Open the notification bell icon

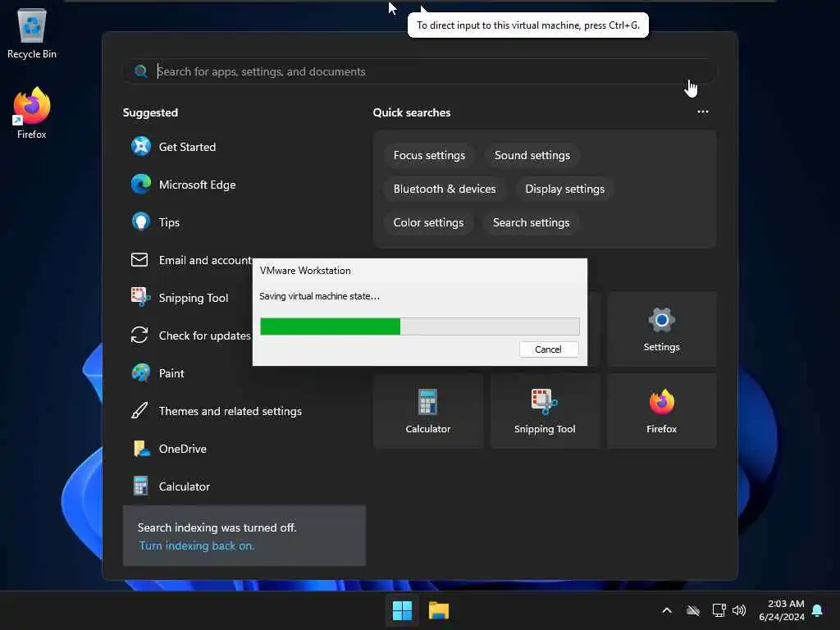[x=818, y=610]
